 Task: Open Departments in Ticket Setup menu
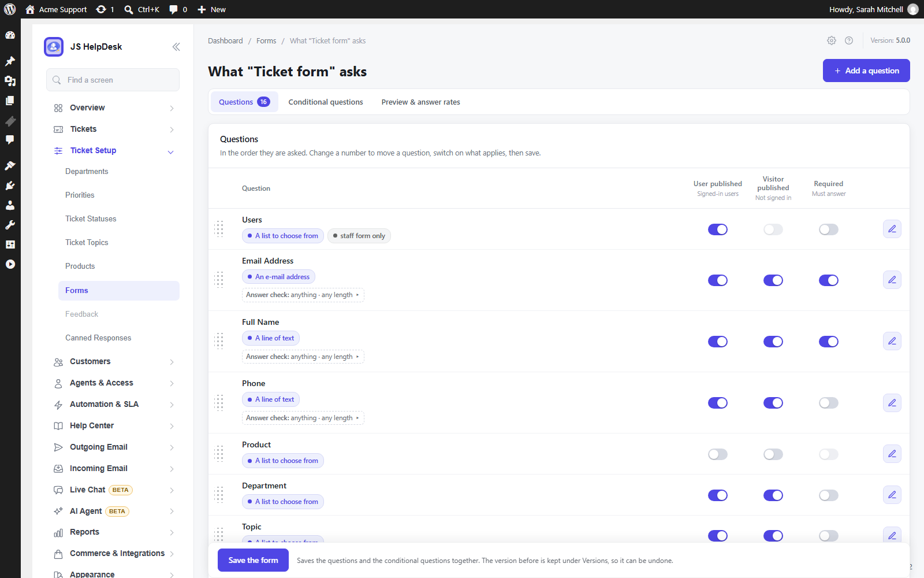[87, 172]
